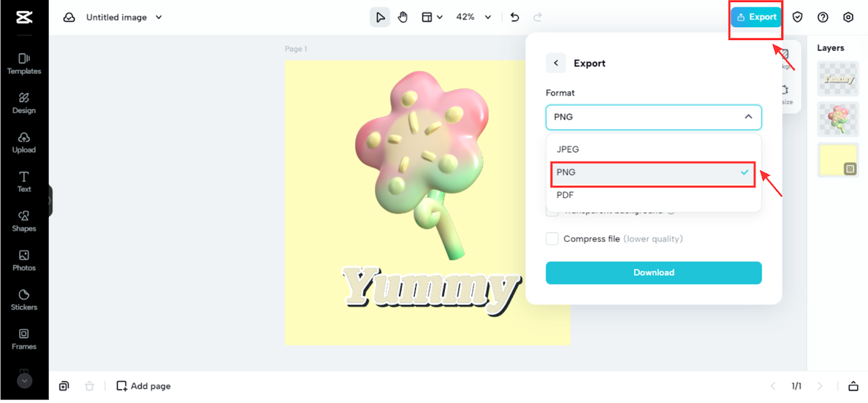Open the Photos sidebar panel

tap(24, 260)
